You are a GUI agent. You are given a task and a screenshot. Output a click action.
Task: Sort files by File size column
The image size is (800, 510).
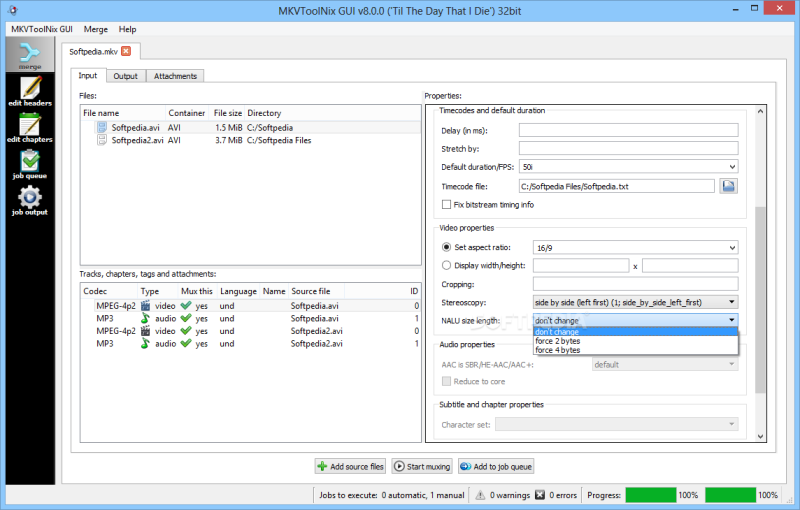click(x=228, y=113)
